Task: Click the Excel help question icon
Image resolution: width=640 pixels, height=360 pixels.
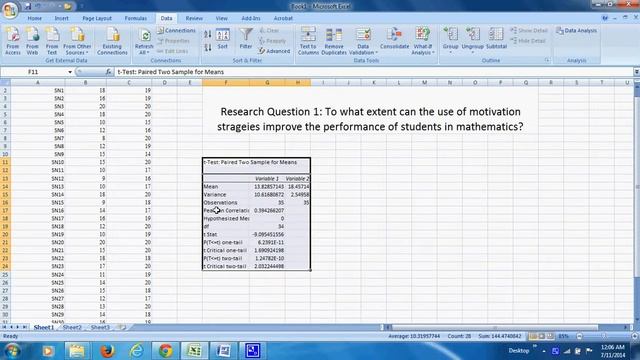Action: (605, 18)
